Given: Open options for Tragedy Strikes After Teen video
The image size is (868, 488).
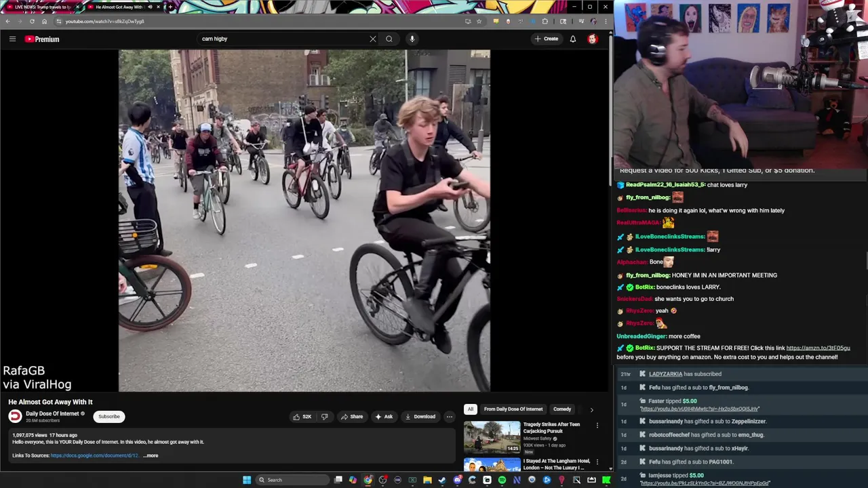Looking at the screenshot, I should pyautogui.click(x=597, y=425).
